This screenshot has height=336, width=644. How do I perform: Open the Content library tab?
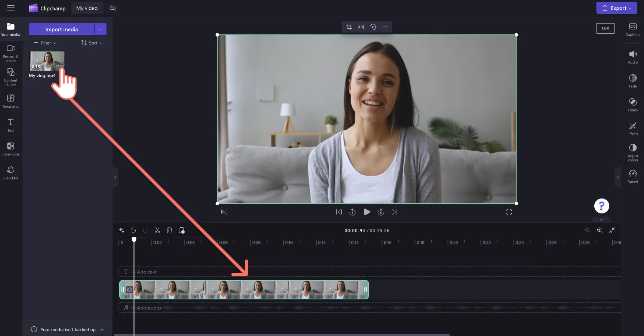coord(10,77)
